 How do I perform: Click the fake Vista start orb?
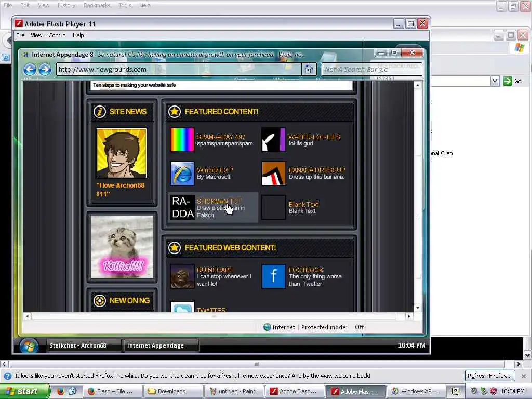pos(29,346)
